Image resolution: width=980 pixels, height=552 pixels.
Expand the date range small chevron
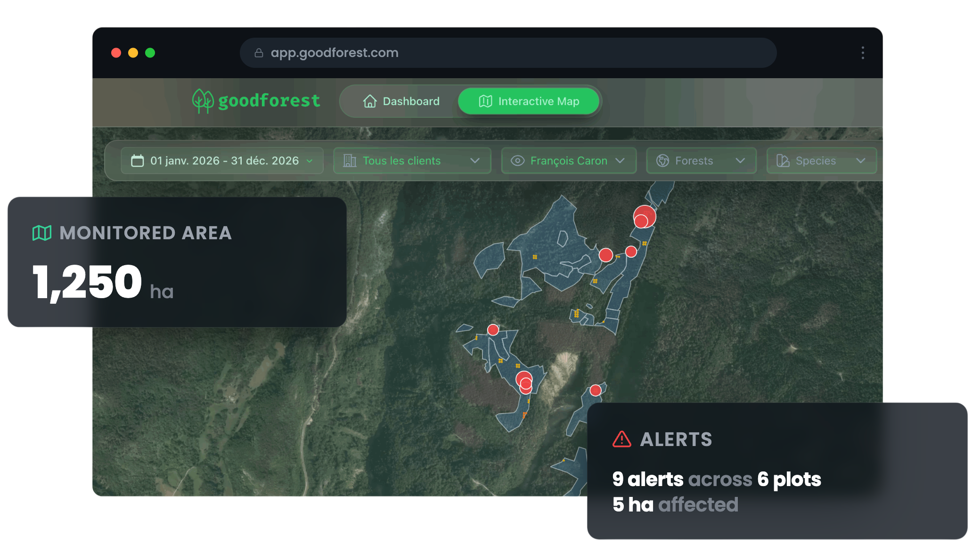(310, 161)
